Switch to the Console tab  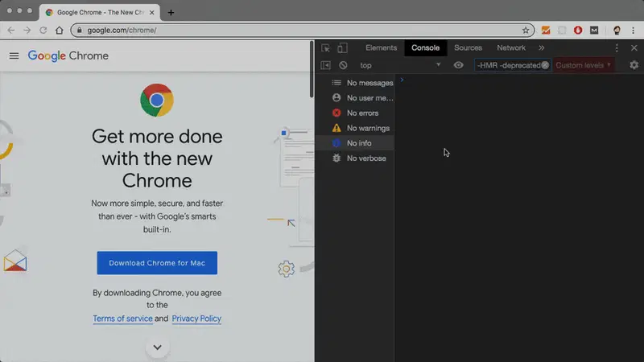[426, 48]
